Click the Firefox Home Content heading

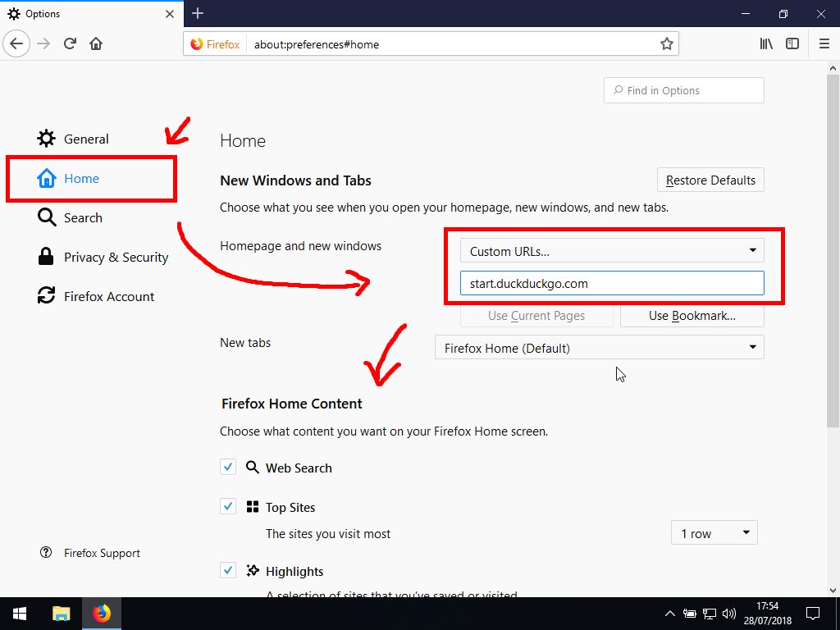[291, 404]
